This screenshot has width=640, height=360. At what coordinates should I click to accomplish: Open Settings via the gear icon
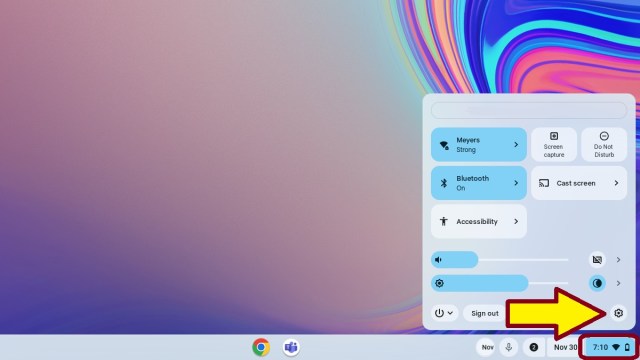click(618, 313)
